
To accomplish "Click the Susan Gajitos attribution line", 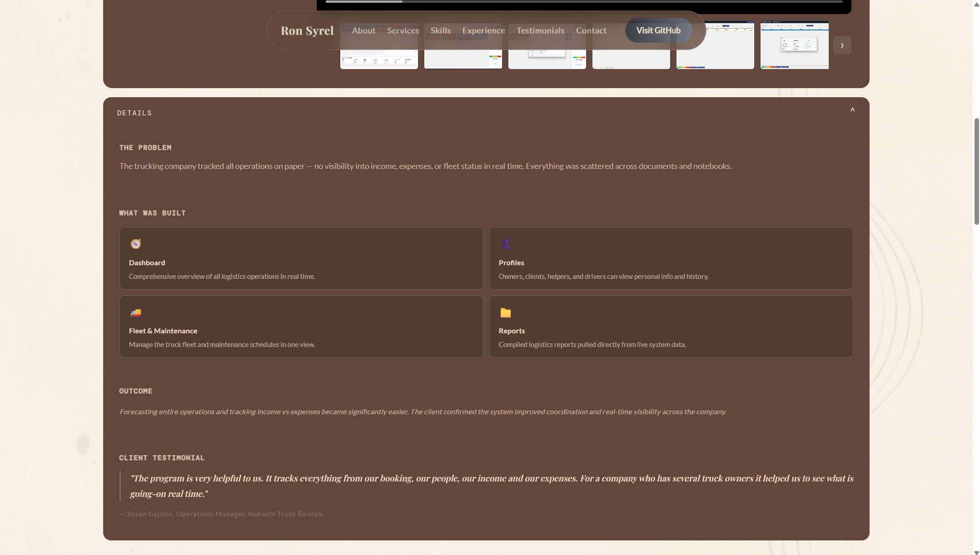I will pyautogui.click(x=221, y=514).
